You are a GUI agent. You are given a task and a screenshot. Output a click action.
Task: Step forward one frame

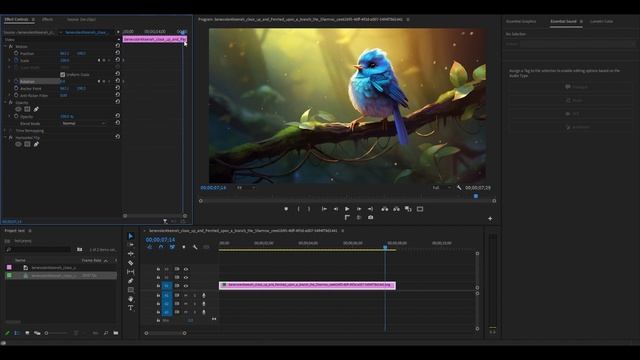pyautogui.click(x=359, y=209)
